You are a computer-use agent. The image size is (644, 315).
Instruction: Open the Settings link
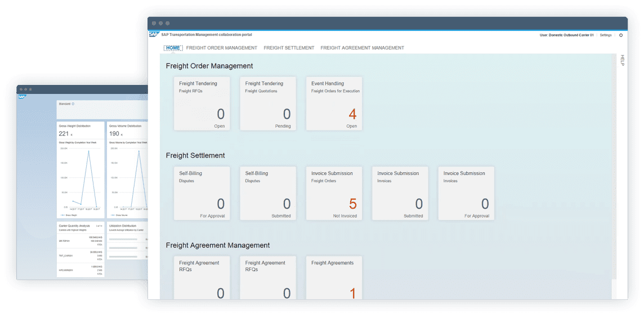[605, 35]
